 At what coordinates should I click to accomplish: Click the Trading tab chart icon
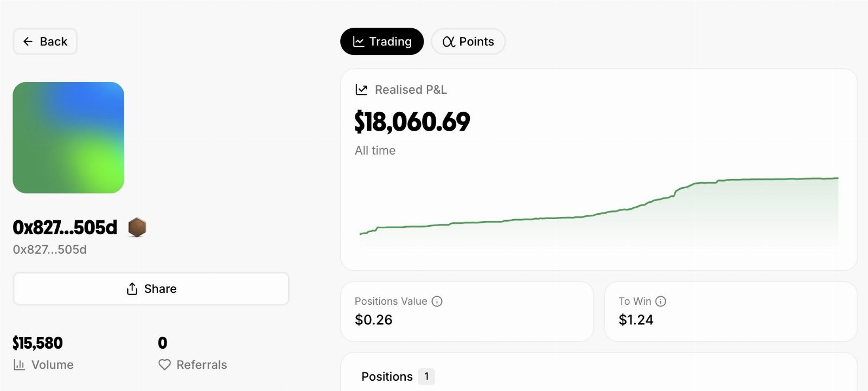[359, 42]
